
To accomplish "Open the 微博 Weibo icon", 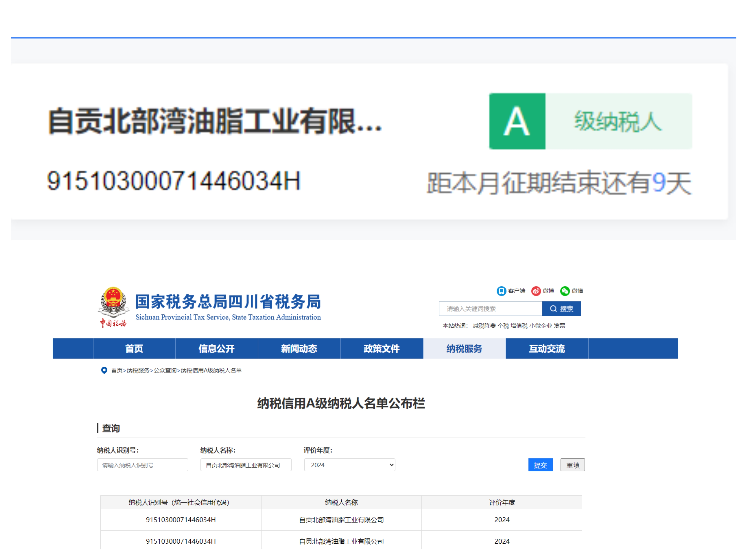I will pos(536,291).
